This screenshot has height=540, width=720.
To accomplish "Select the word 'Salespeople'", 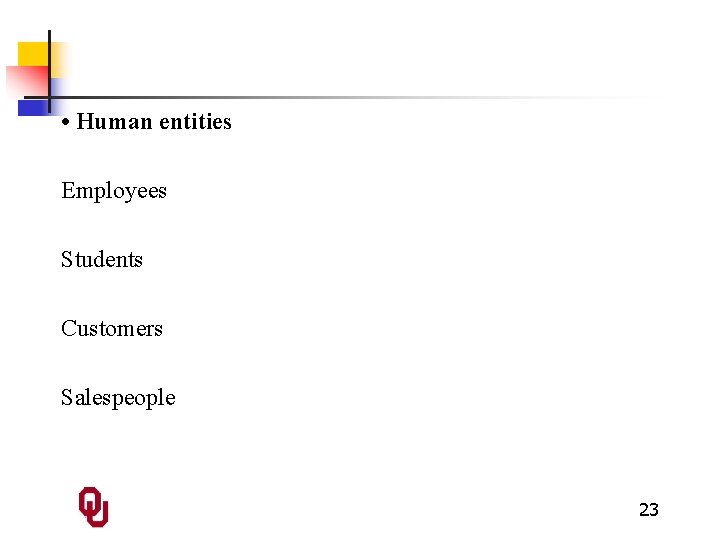I will (118, 398).
